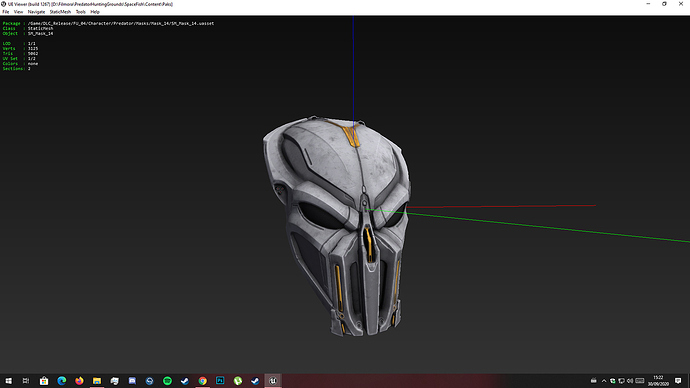
Task: Open the notification action center
Action: coord(678,381)
